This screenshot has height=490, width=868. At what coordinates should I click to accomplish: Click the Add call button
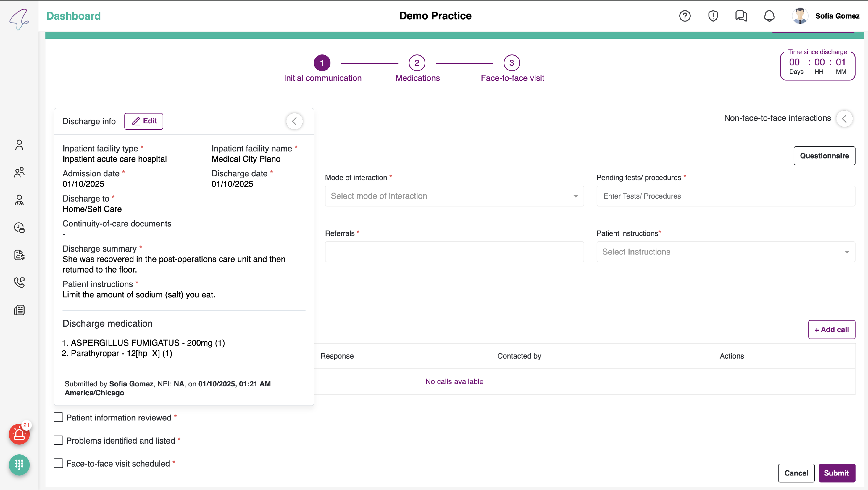(831, 330)
